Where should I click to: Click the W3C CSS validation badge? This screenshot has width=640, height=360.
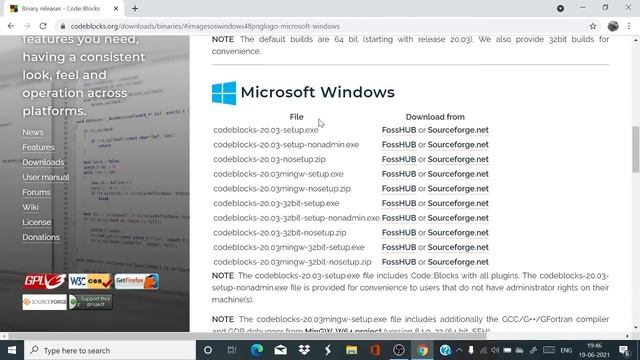click(90, 281)
